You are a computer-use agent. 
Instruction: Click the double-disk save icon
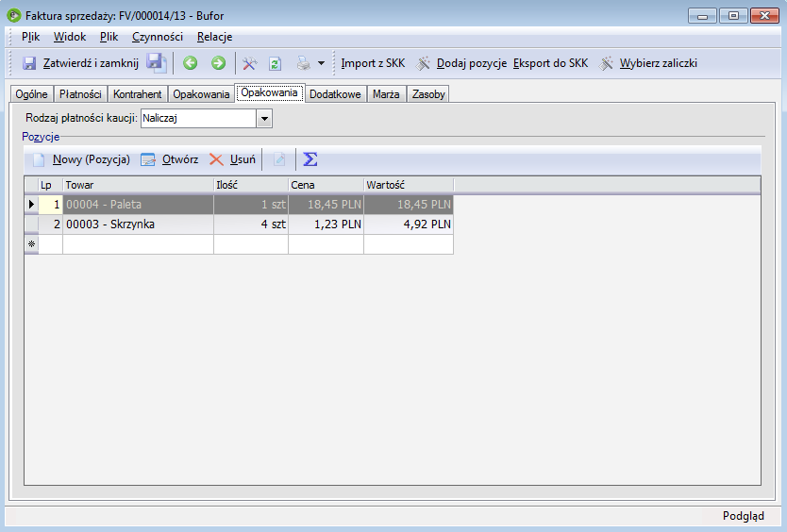(157, 63)
